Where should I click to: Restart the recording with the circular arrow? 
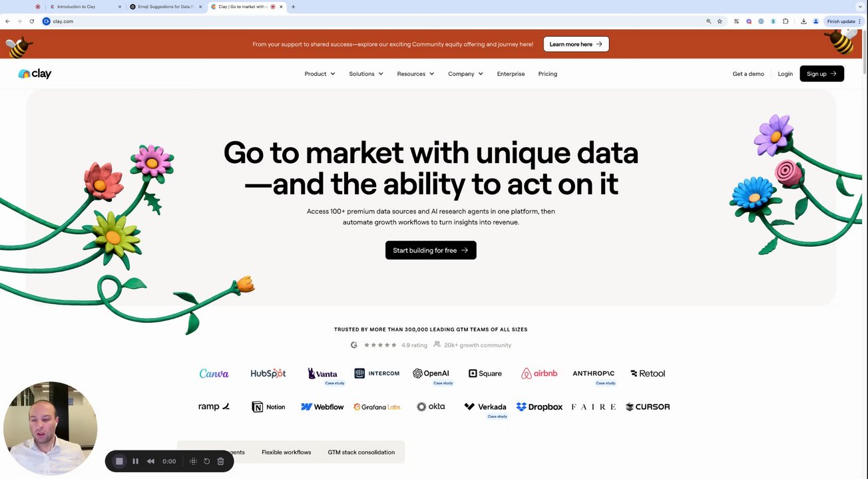207,461
